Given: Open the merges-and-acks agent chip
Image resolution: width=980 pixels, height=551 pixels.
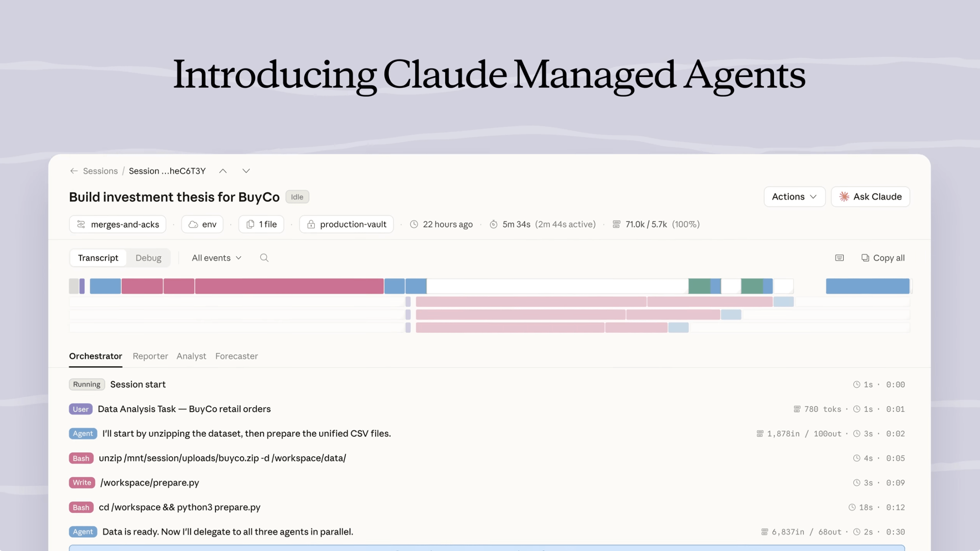Looking at the screenshot, I should click(117, 224).
